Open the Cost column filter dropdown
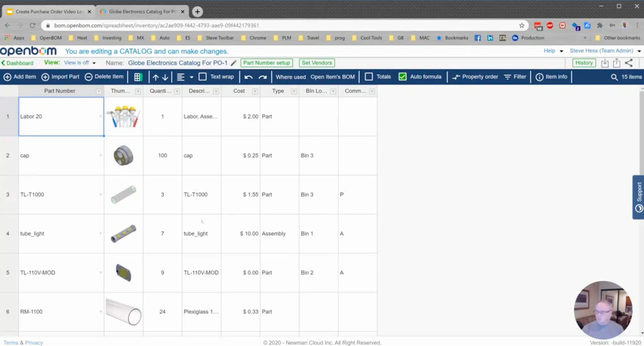This screenshot has width=644, height=346. (255, 91)
